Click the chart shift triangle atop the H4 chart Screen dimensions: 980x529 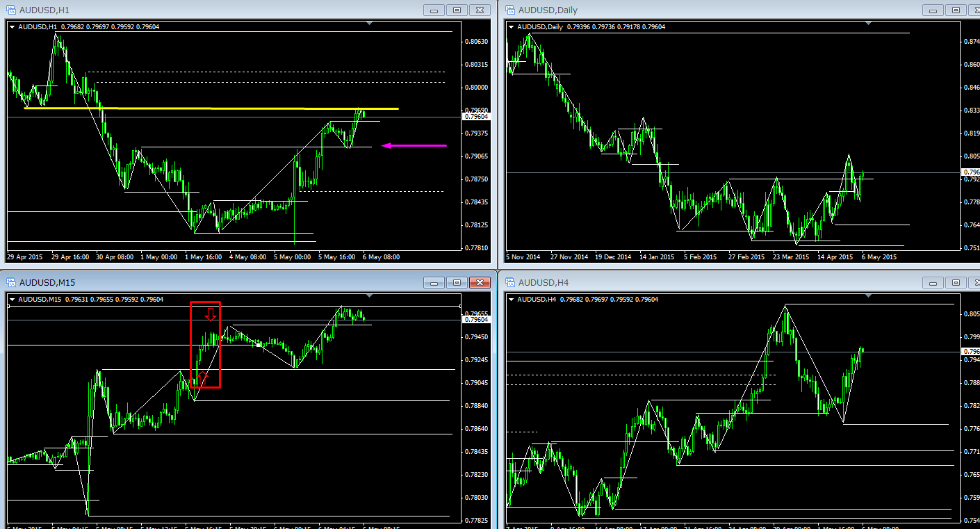click(x=868, y=296)
